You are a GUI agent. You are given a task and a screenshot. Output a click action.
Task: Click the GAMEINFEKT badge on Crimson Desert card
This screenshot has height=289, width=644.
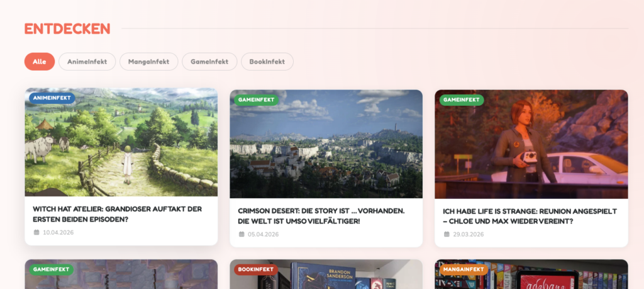pyautogui.click(x=257, y=100)
